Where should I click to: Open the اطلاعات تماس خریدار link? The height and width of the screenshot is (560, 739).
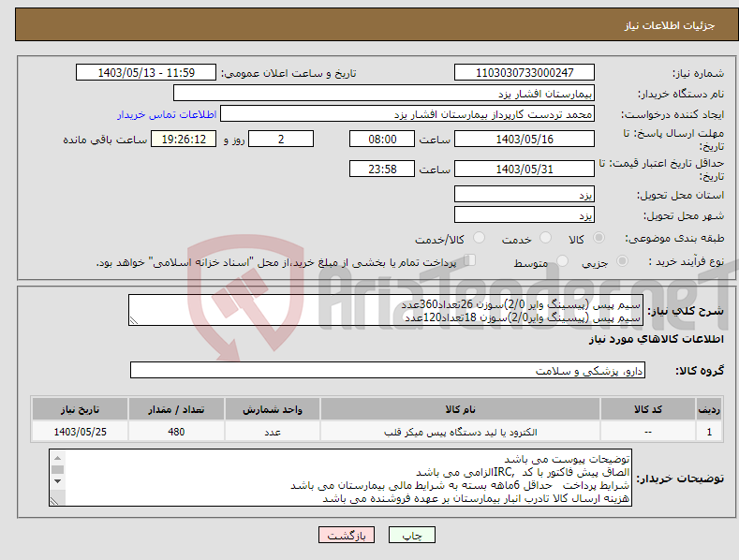[x=167, y=114]
